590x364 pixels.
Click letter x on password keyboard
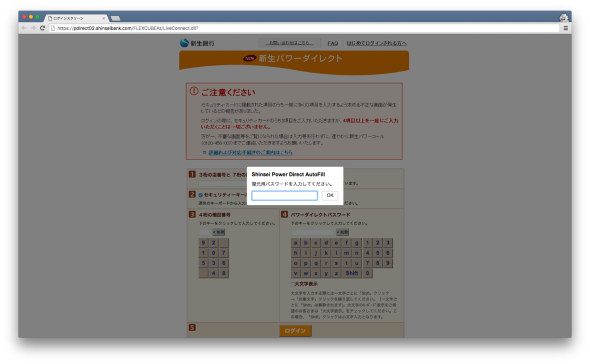click(x=316, y=273)
